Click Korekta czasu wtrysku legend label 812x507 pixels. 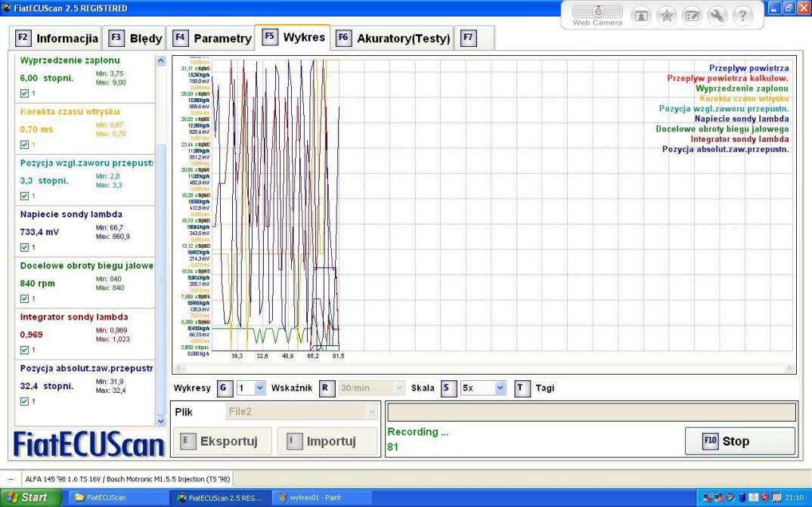(744, 99)
